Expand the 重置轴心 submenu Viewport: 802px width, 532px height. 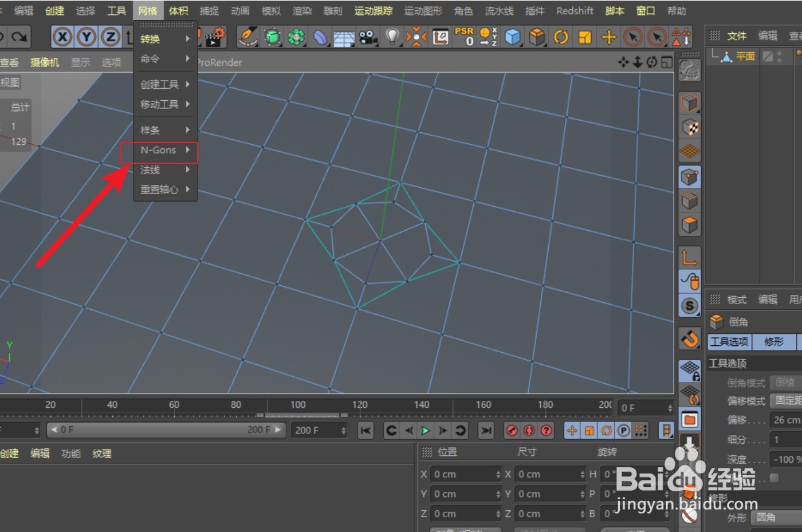coord(165,189)
